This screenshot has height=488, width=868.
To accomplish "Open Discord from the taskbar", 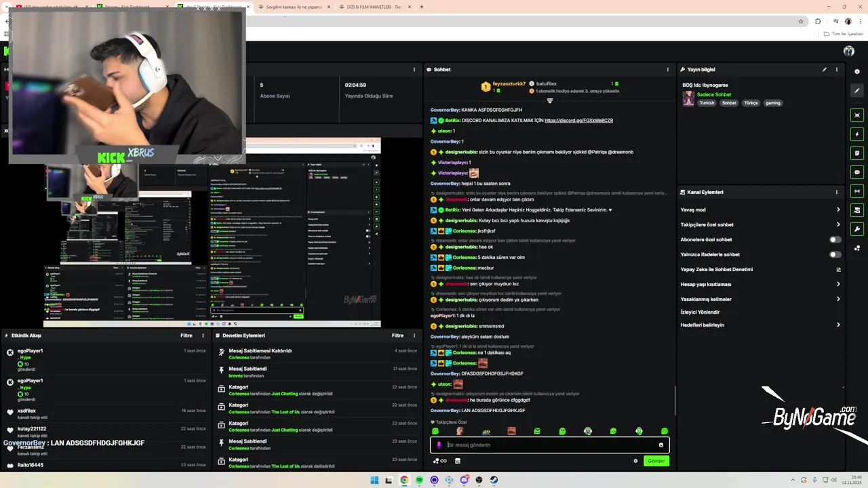I will click(465, 480).
